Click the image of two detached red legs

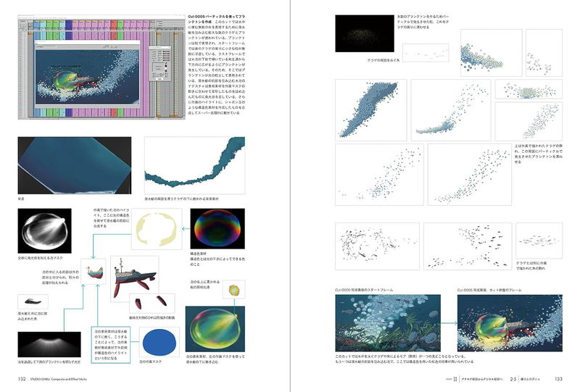coord(152,304)
